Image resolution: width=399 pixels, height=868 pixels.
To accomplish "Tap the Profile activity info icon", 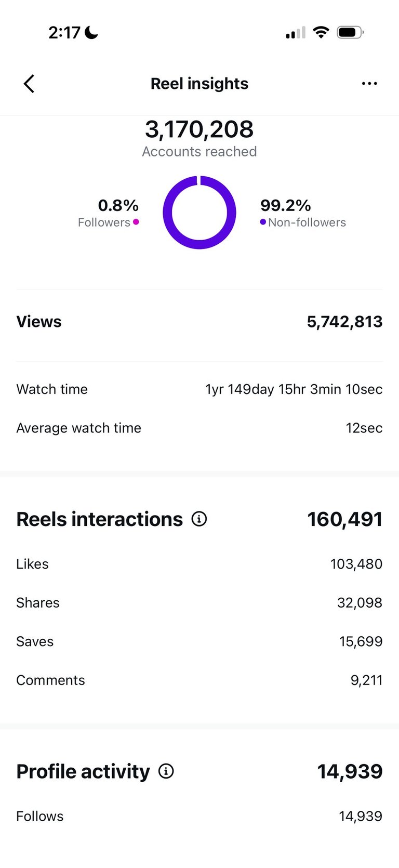I will (166, 771).
